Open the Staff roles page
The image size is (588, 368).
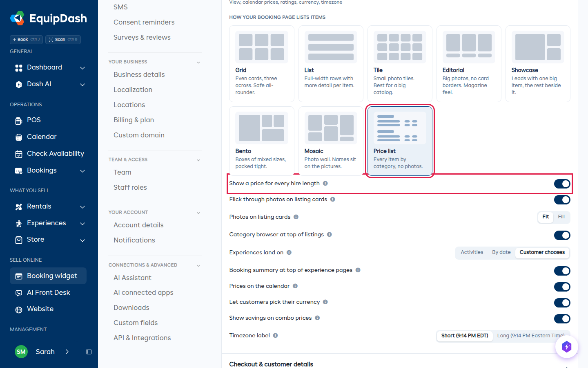pos(130,187)
